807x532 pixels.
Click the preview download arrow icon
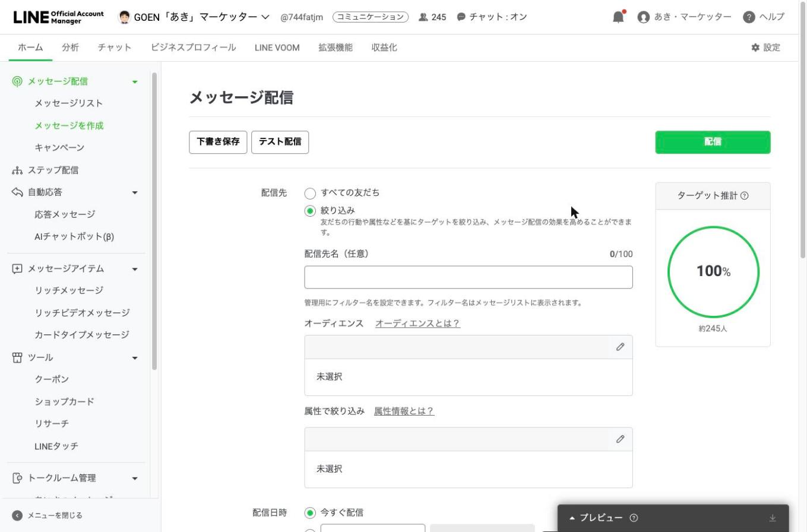click(773, 518)
